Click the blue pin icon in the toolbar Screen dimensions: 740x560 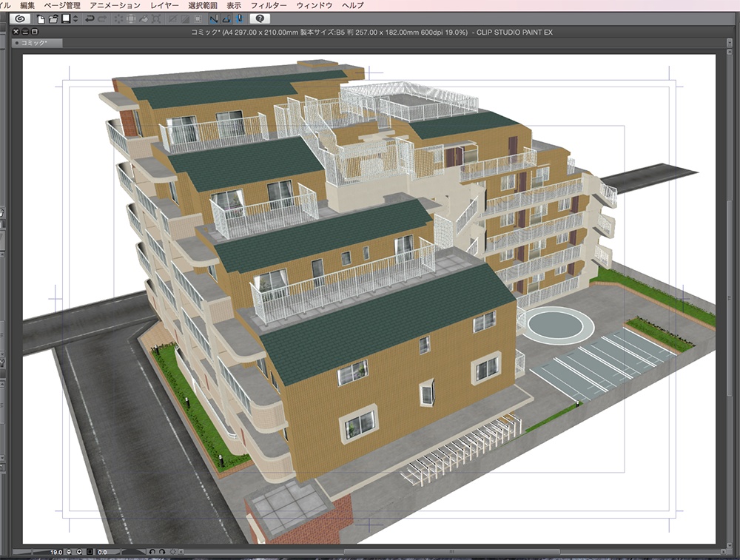coord(239,19)
